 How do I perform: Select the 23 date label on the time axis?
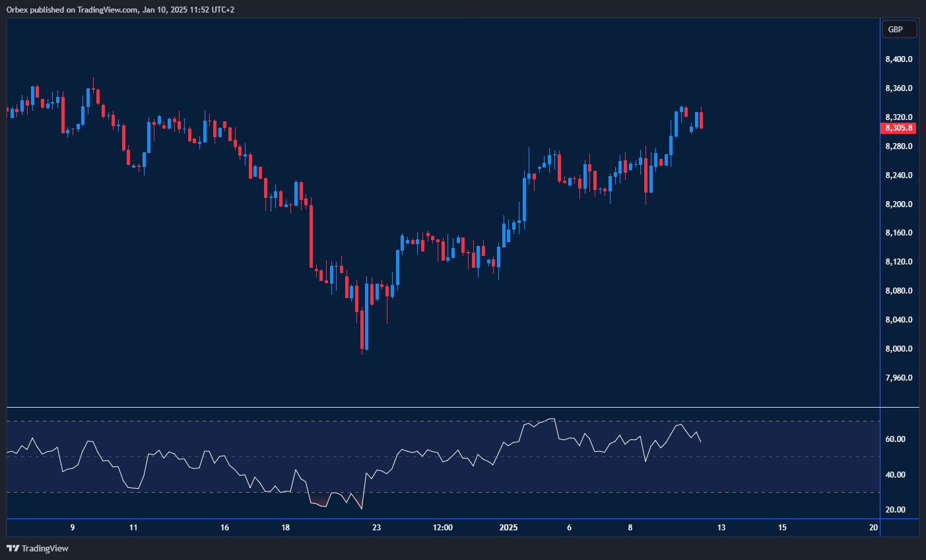pos(376,528)
